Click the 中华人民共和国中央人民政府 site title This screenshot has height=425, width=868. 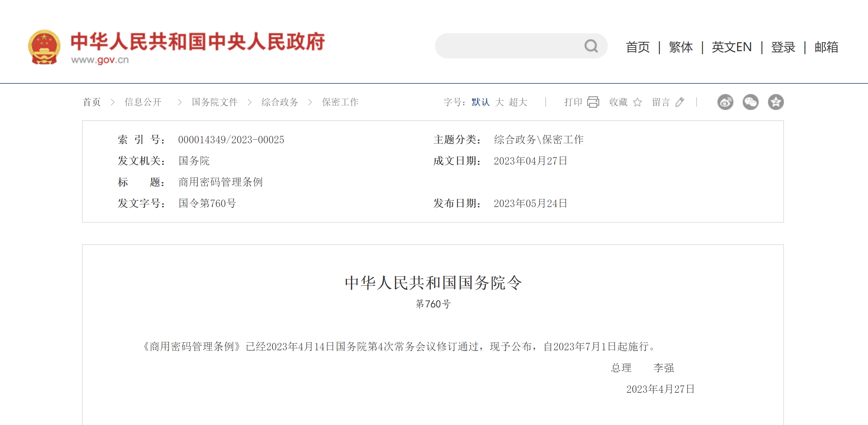click(197, 42)
